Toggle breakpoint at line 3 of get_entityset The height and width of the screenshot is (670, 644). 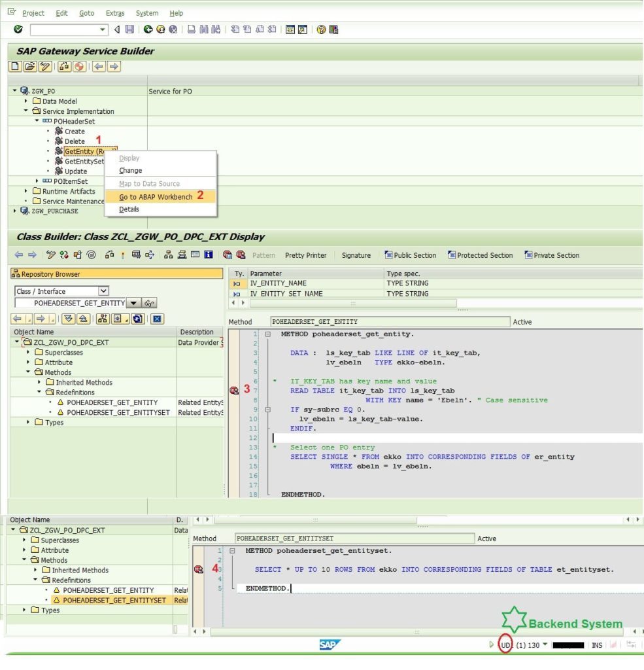coord(199,569)
